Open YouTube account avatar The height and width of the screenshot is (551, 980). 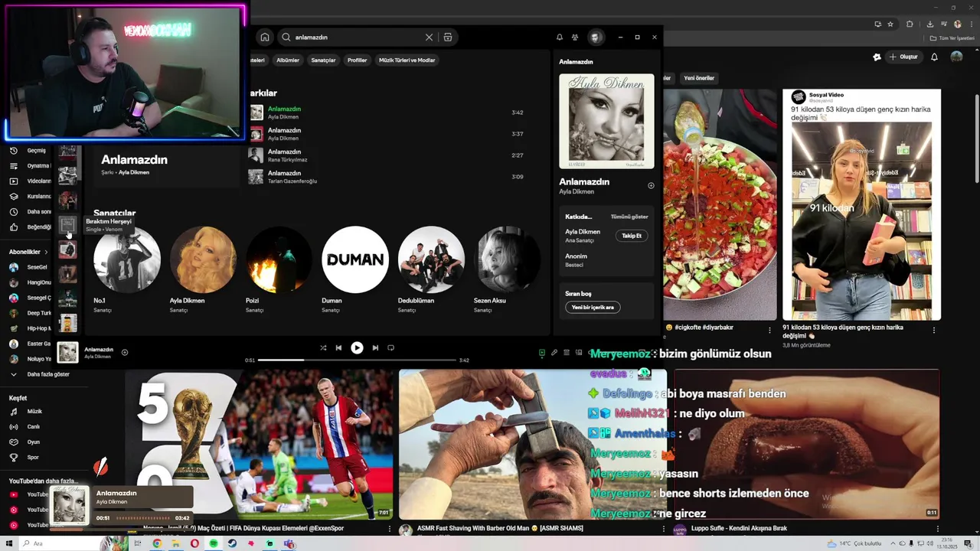pos(956,57)
